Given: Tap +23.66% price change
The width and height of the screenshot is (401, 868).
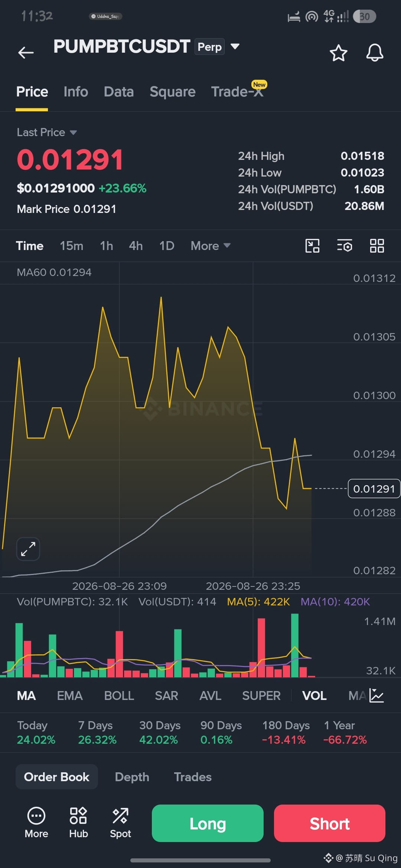Looking at the screenshot, I should 123,188.
